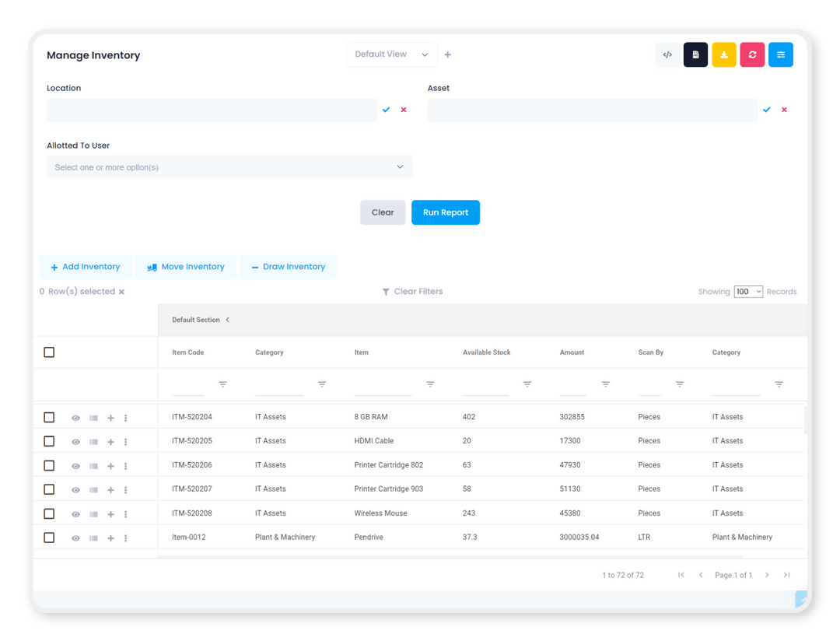
Task: Open the barcode icon for HDMI Cable row
Action: tap(94, 441)
